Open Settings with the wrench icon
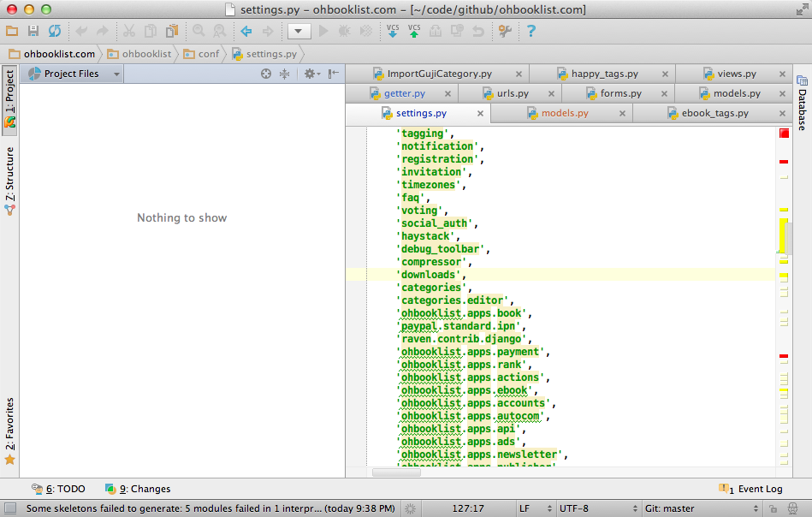 505,31
